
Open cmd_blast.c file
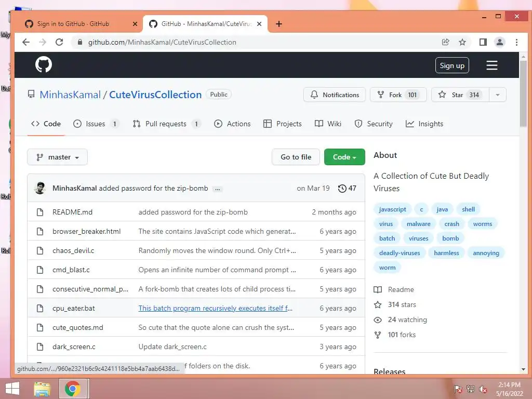coord(71,270)
